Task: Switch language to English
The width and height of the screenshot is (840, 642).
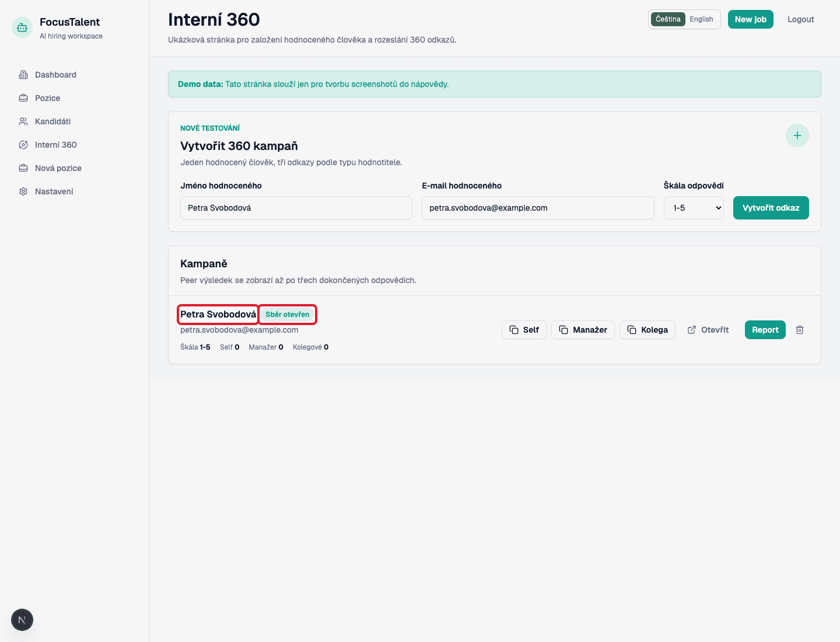Action: pos(701,19)
